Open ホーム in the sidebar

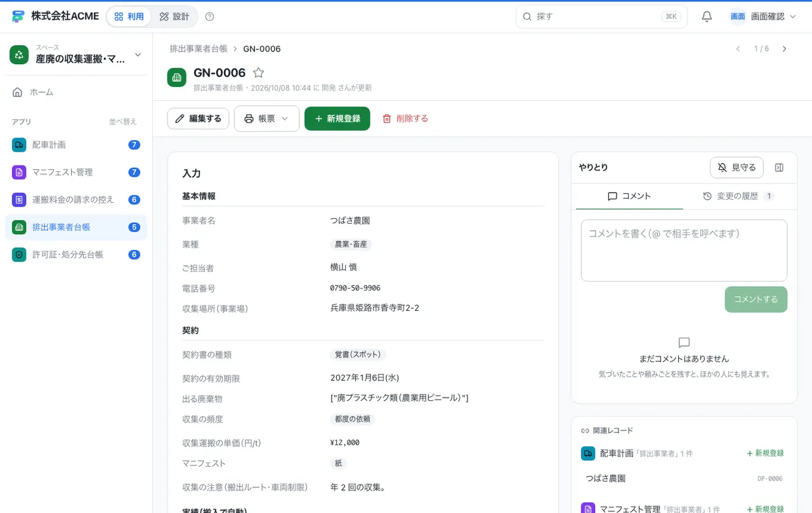(76, 92)
